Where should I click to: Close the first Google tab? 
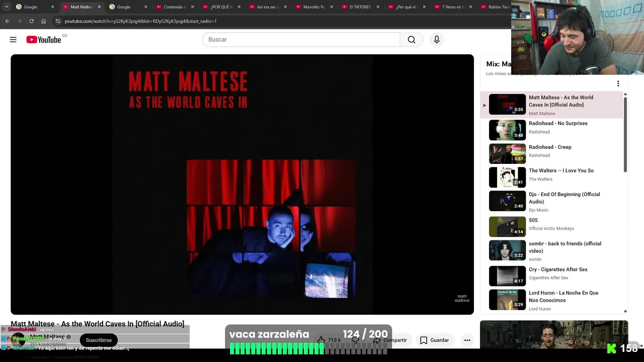point(52,7)
